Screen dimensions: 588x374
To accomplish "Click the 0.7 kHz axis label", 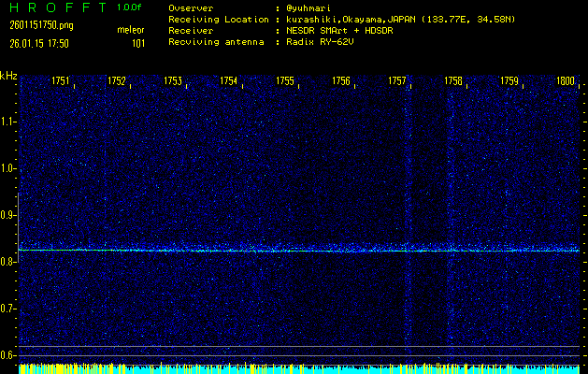I will coord(7,309).
